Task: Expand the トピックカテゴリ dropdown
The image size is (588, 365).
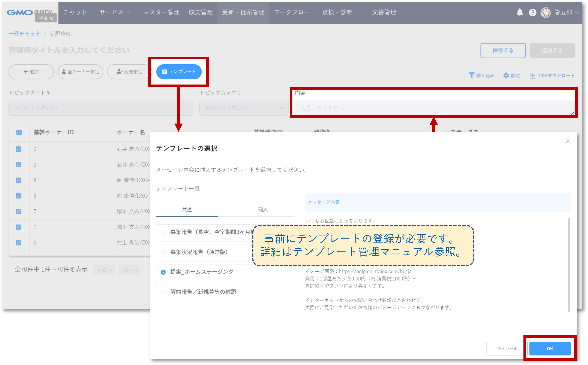Action: (x=244, y=108)
